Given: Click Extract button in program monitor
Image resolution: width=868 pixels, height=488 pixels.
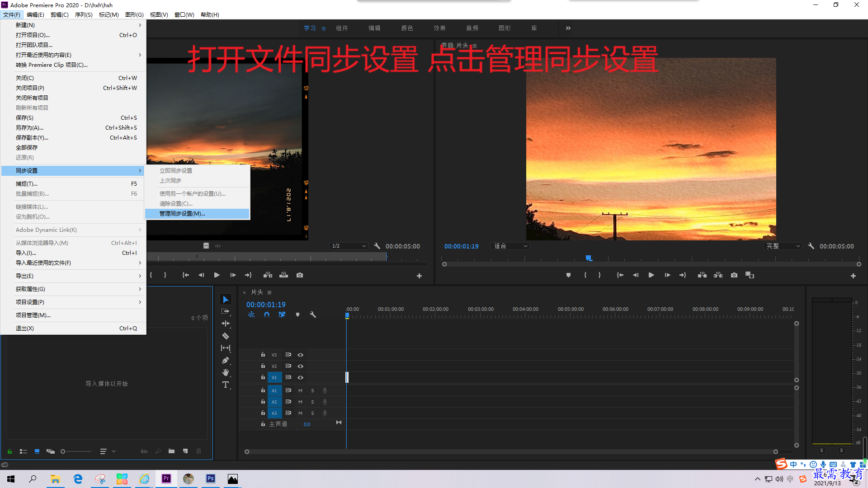Looking at the screenshot, I should (718, 275).
